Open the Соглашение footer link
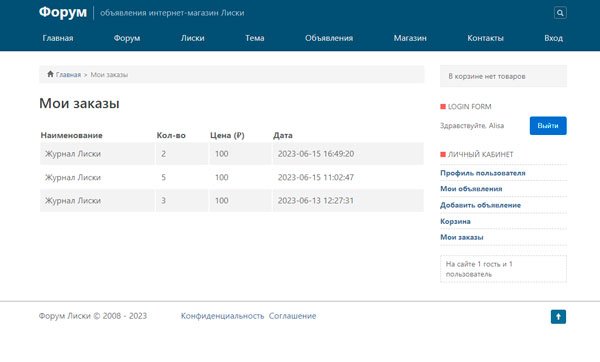600x362 pixels. [x=292, y=316]
